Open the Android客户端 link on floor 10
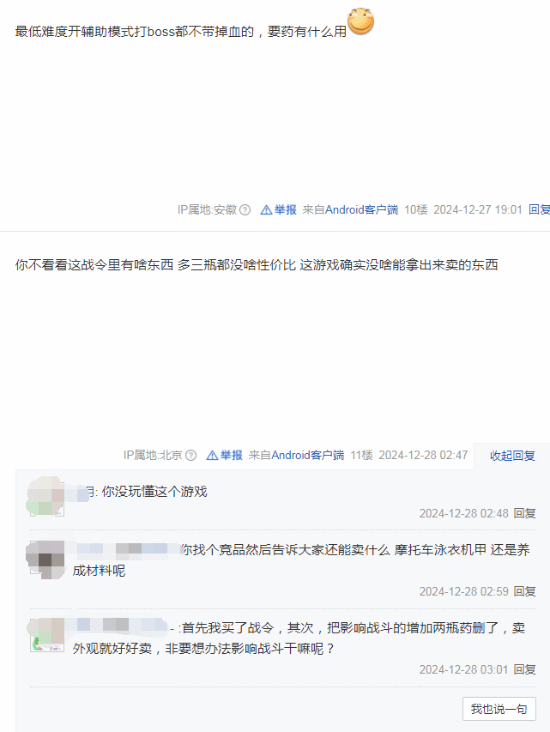Viewport: 550px width, 732px height. [x=361, y=210]
